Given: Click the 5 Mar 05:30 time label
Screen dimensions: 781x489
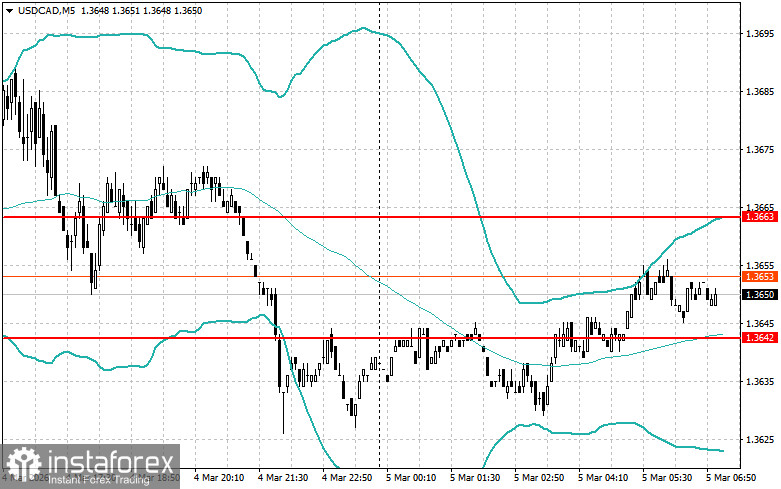Looking at the screenshot, I should [x=667, y=478].
